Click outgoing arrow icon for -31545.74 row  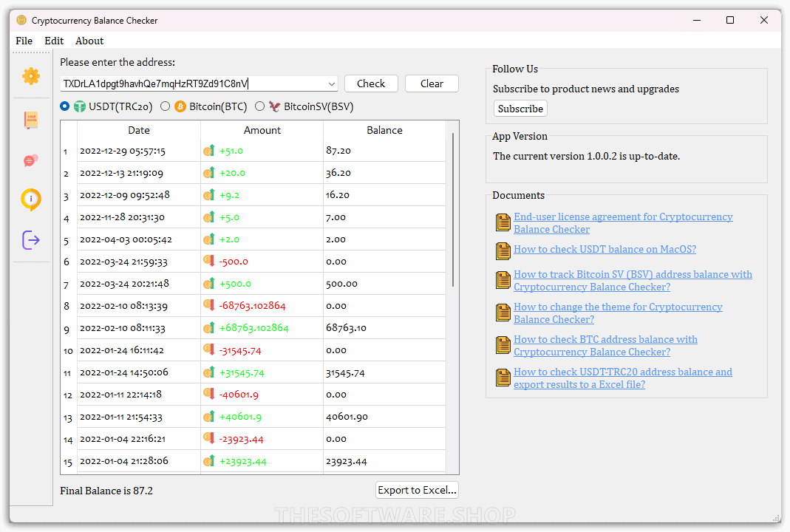point(209,349)
